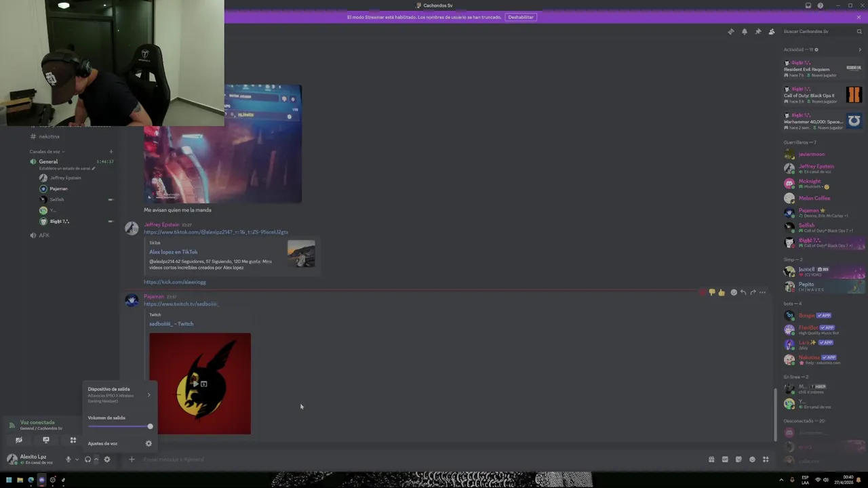The image size is (868, 488).
Task: Collapse output options chevron beside headphones
Action: pos(96,460)
